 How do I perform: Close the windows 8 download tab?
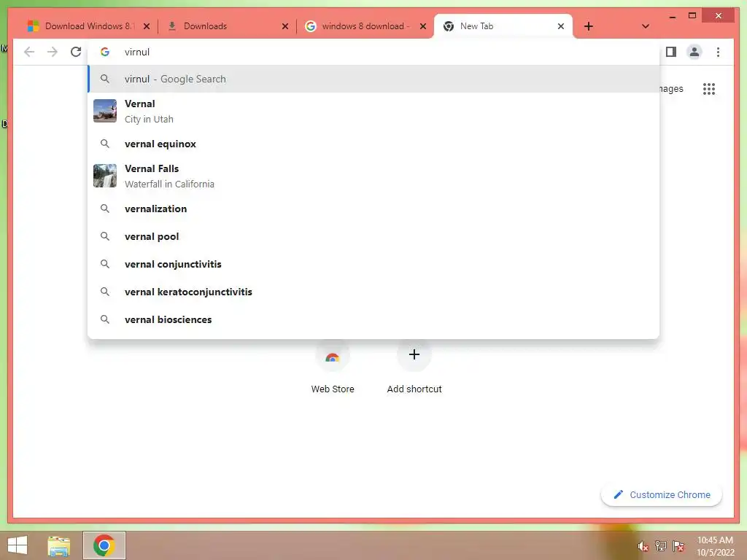pos(422,26)
